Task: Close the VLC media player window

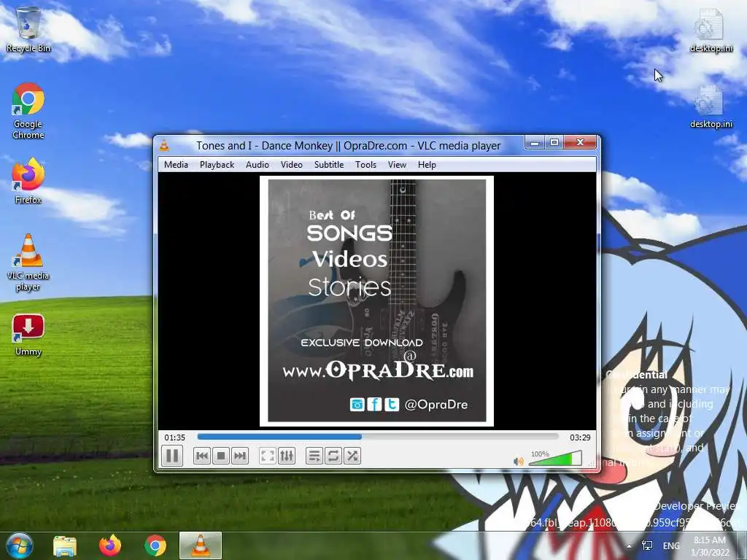Action: [x=580, y=142]
